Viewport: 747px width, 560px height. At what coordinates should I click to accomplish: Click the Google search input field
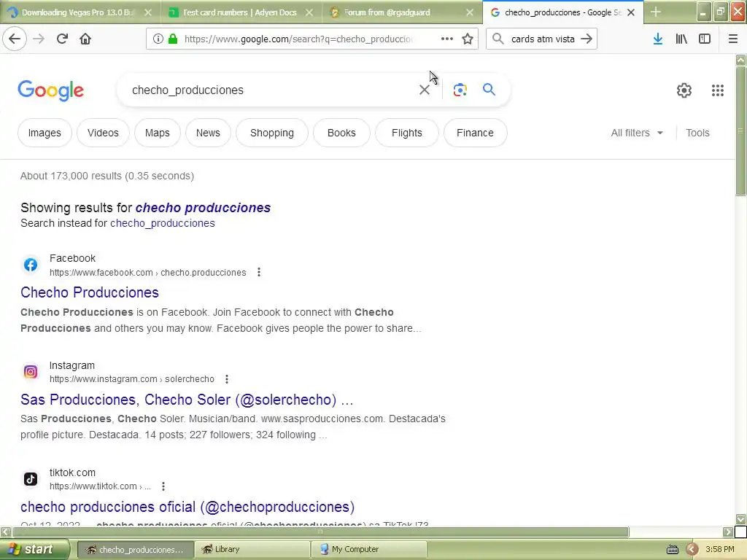click(x=271, y=90)
